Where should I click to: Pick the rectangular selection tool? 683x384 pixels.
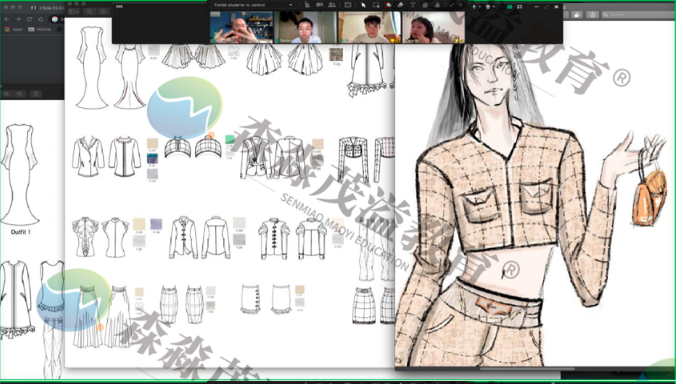pyautogui.click(x=375, y=5)
